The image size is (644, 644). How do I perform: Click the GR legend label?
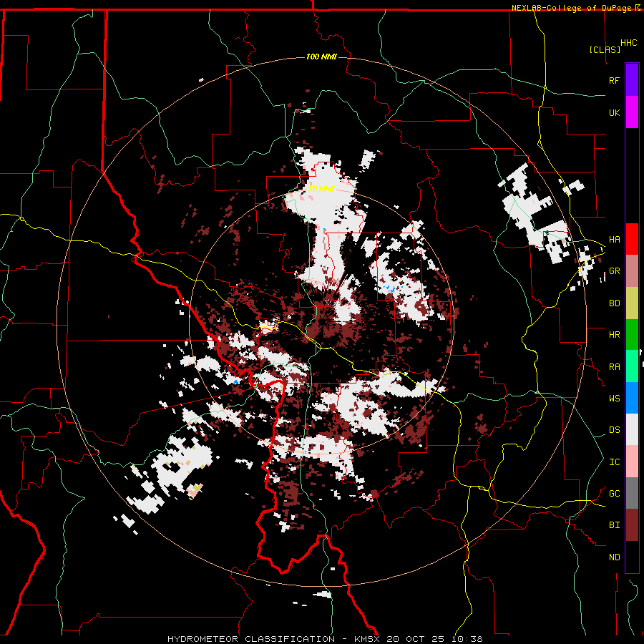tap(614, 271)
